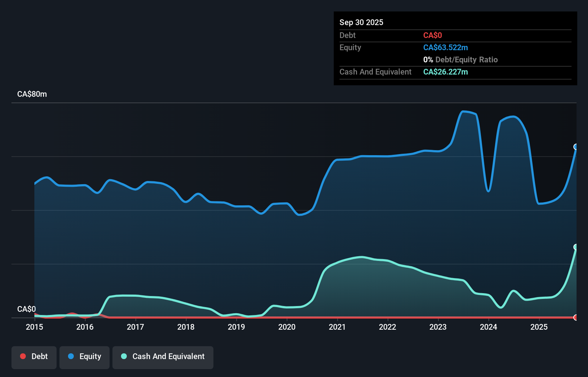Click the red Debt legend dot icon
The height and width of the screenshot is (377, 588).
pyautogui.click(x=23, y=356)
